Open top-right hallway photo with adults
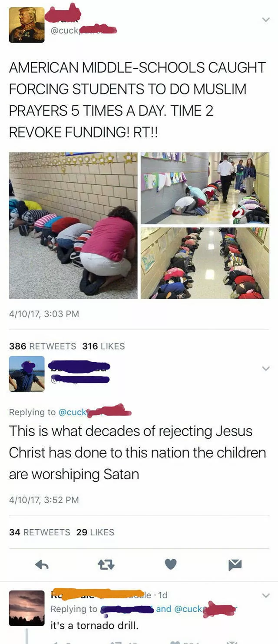 [205, 188]
